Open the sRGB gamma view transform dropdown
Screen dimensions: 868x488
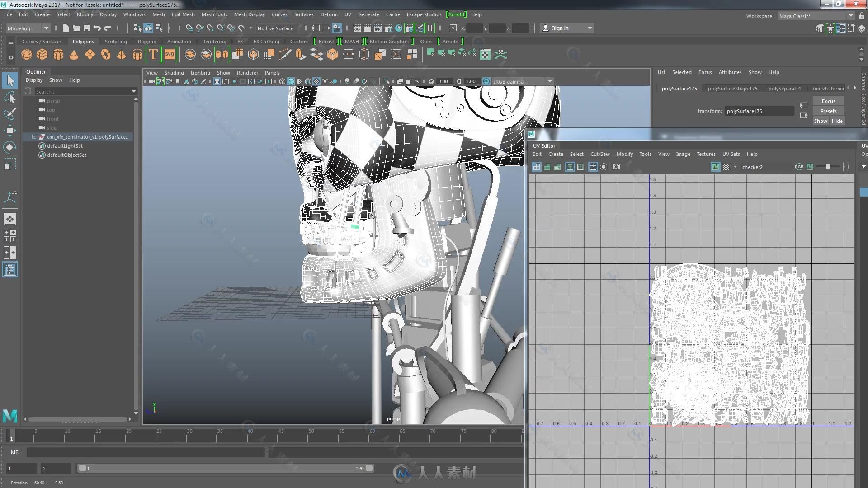[x=550, y=81]
